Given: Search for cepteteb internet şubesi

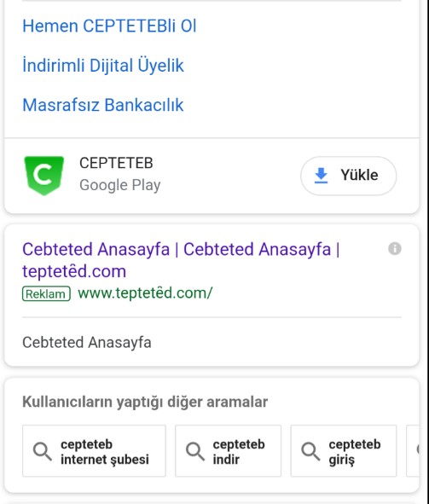Looking at the screenshot, I should pyautogui.click(x=94, y=451).
